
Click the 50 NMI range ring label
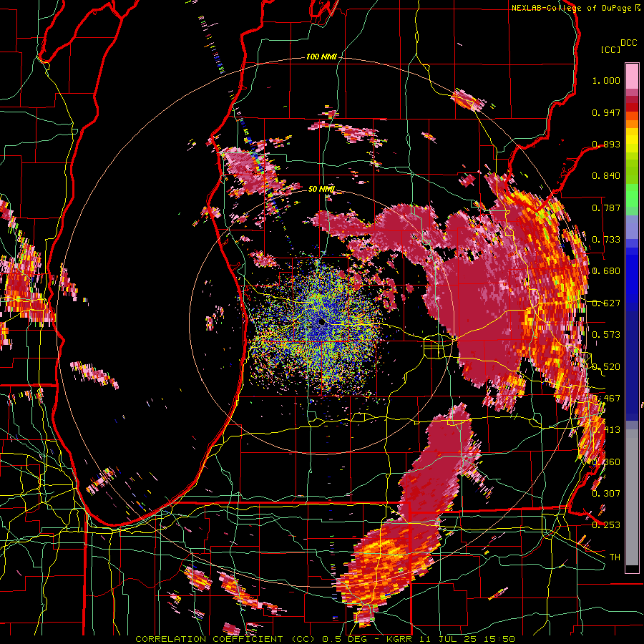coord(321,189)
